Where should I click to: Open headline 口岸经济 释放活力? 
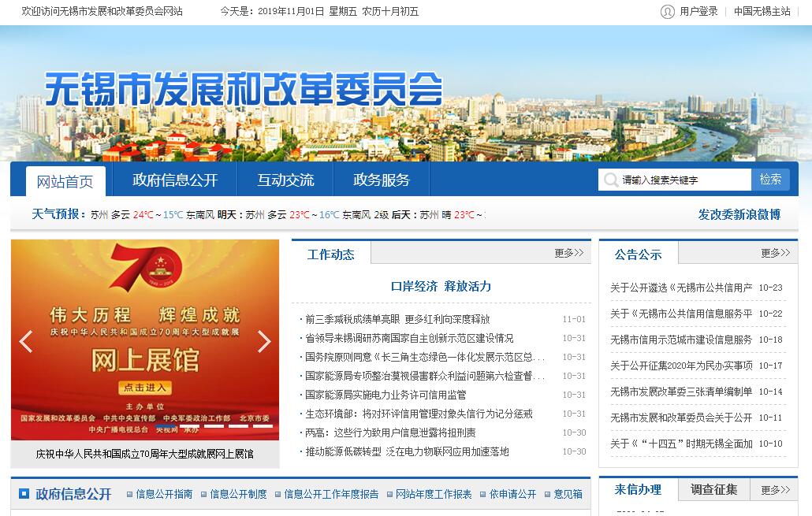click(441, 286)
